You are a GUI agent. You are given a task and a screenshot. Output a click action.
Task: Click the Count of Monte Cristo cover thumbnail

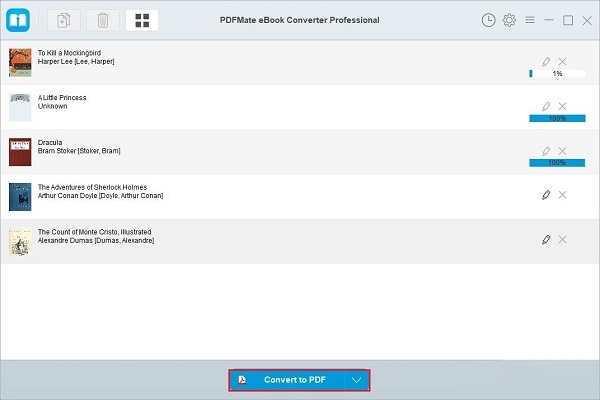20,242
